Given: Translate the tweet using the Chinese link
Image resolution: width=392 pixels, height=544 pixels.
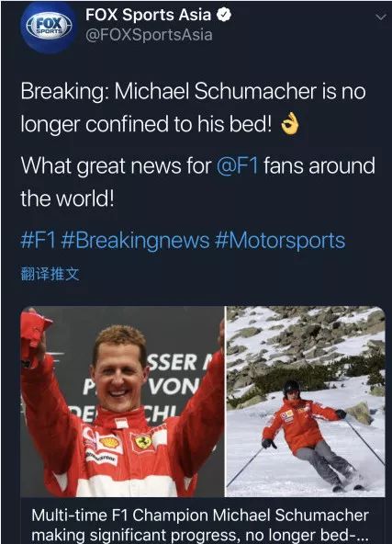Looking at the screenshot, I should click(x=50, y=274).
